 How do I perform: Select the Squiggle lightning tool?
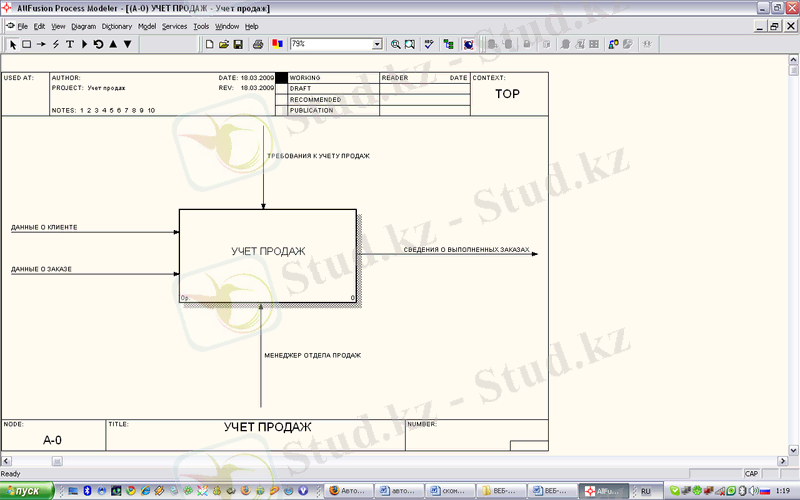pos(56,44)
